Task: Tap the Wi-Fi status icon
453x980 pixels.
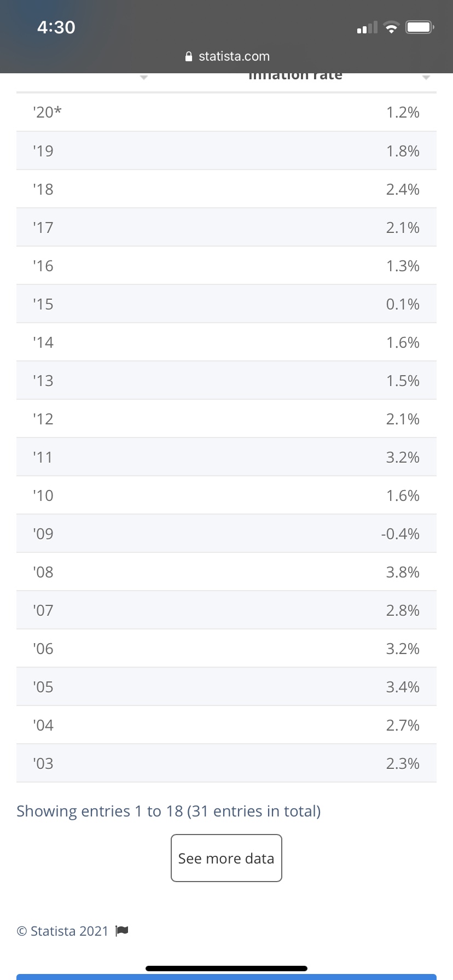Action: click(x=391, y=27)
